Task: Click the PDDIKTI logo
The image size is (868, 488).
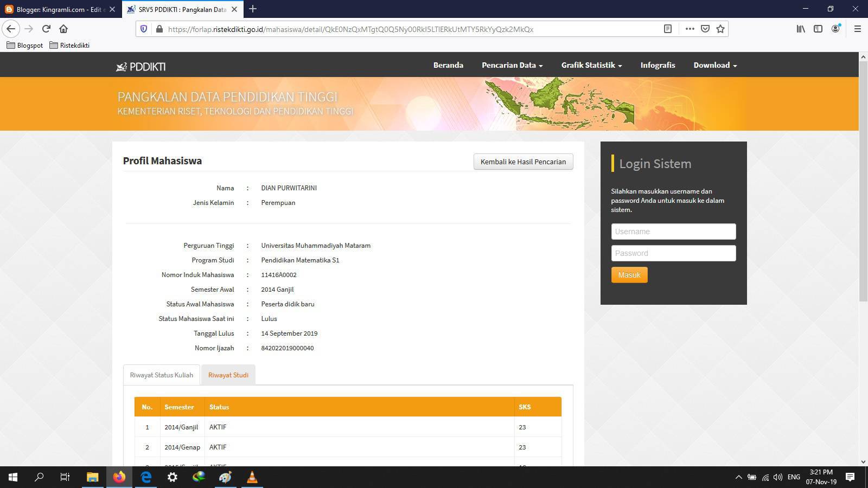Action: 141,66
